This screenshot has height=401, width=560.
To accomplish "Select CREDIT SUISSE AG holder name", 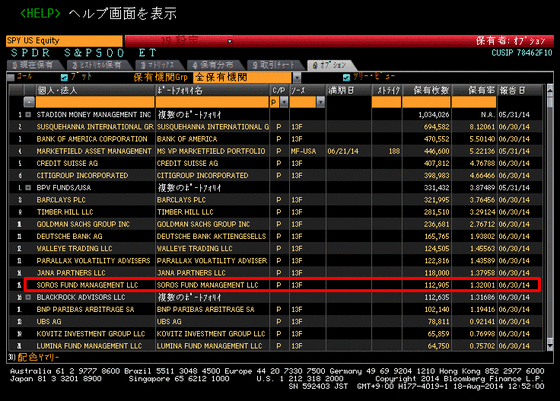I will click(67, 163).
